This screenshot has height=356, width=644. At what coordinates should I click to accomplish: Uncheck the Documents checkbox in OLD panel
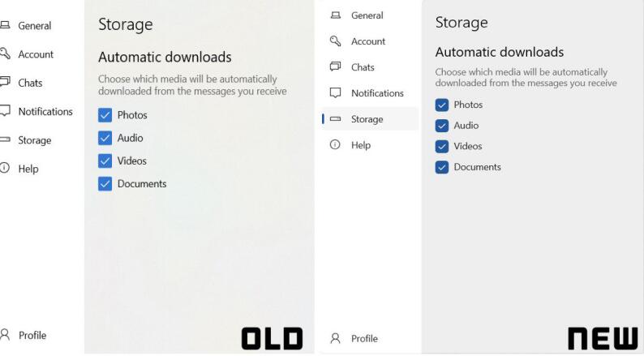(x=105, y=184)
